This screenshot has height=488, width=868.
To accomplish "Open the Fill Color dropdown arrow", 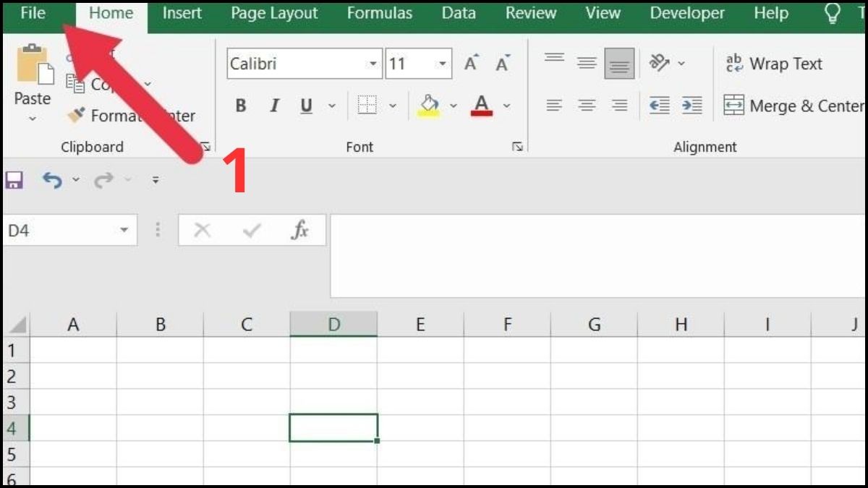I will [454, 106].
